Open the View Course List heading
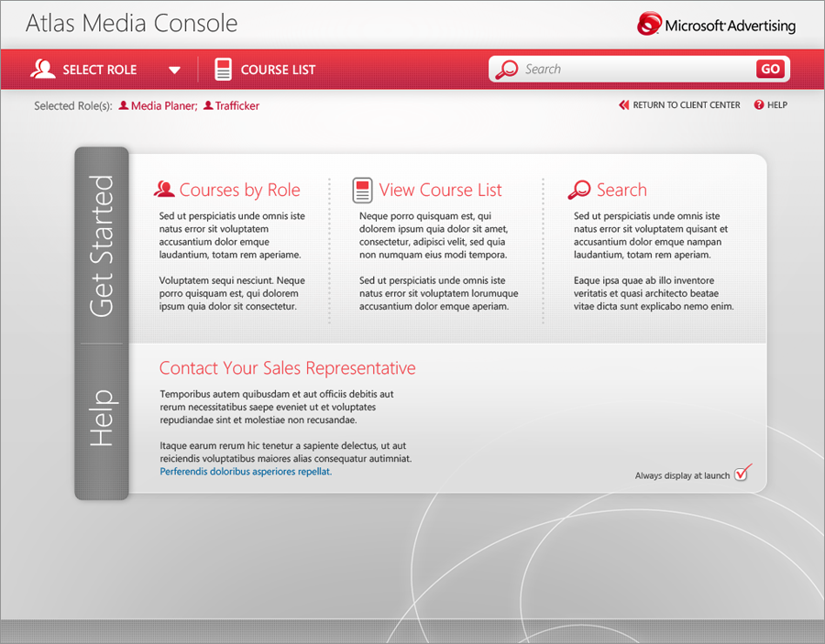The width and height of the screenshot is (825, 644). point(440,190)
